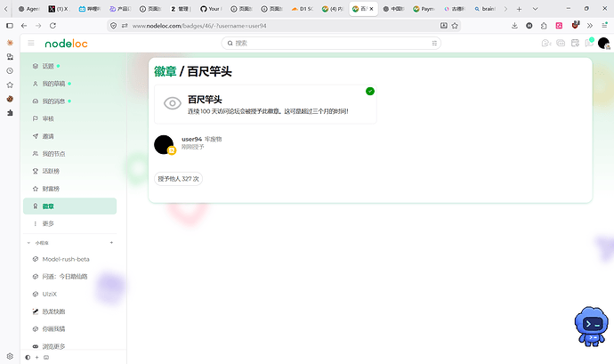This screenshot has height=364, width=614.
Task: Open the blue robot chat assistant
Action: pos(591,327)
